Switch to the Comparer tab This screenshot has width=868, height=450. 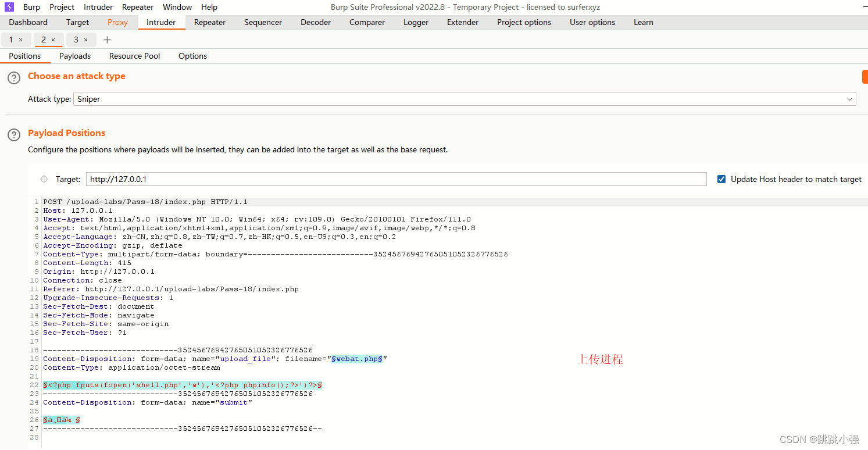click(x=367, y=22)
